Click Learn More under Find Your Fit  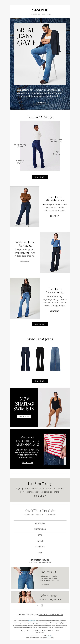[44, 584]
